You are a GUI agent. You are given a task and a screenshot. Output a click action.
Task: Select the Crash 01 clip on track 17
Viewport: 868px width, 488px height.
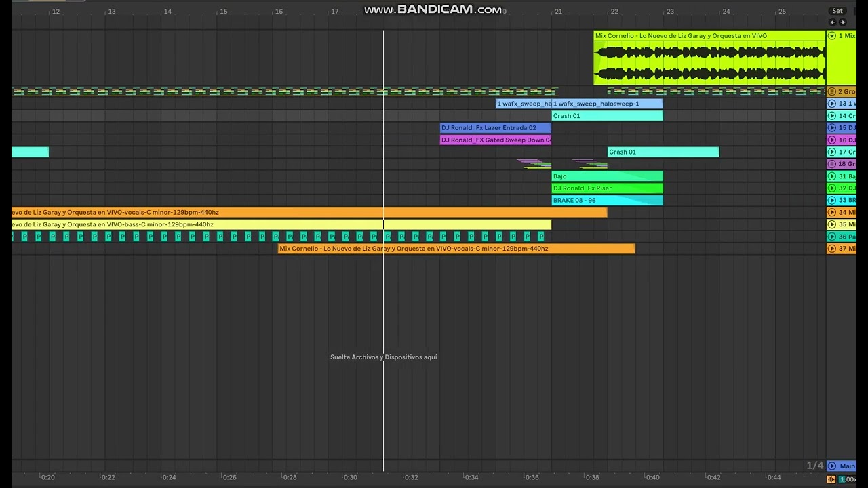tap(663, 152)
